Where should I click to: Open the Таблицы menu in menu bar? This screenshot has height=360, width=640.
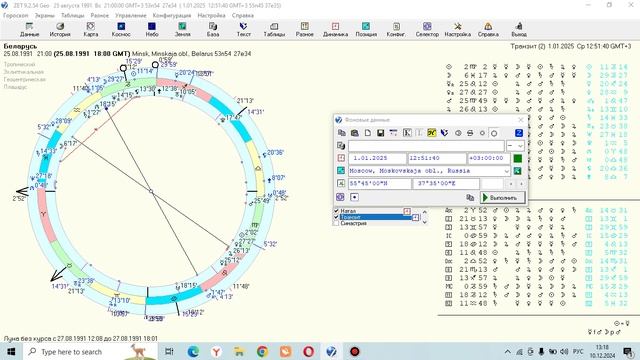tap(73, 16)
